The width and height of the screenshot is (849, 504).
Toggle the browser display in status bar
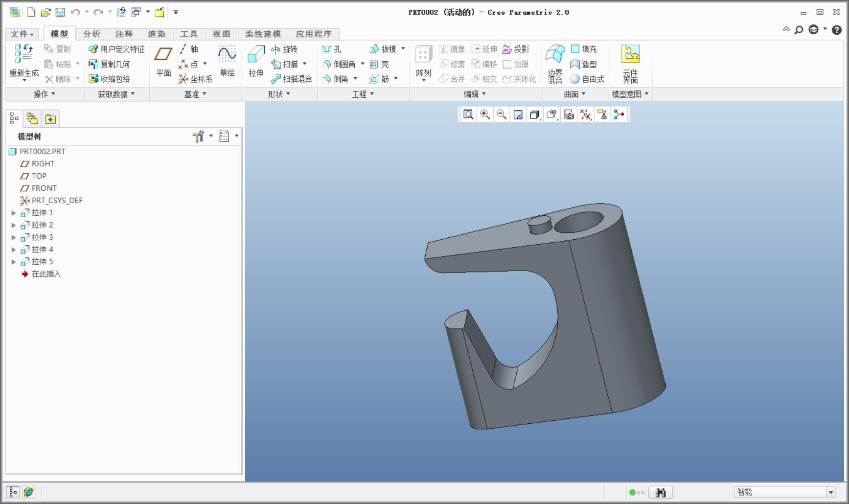pos(29,492)
